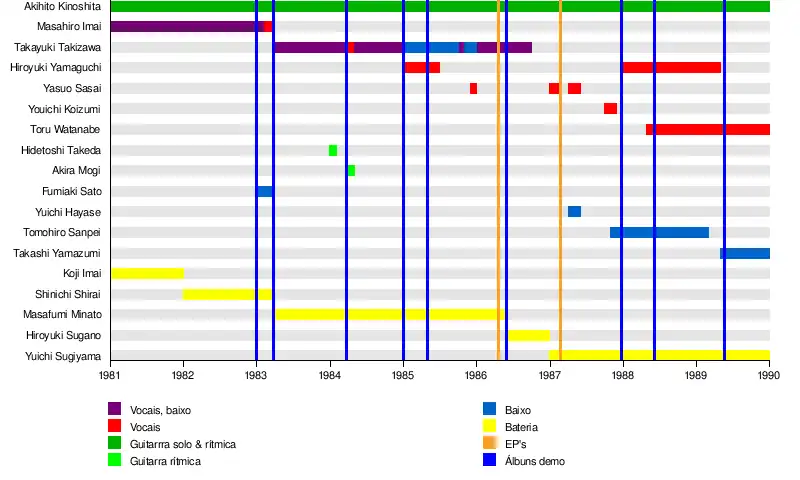
Task: Click the Yuichi Sugiyama name label
Action: (61, 356)
